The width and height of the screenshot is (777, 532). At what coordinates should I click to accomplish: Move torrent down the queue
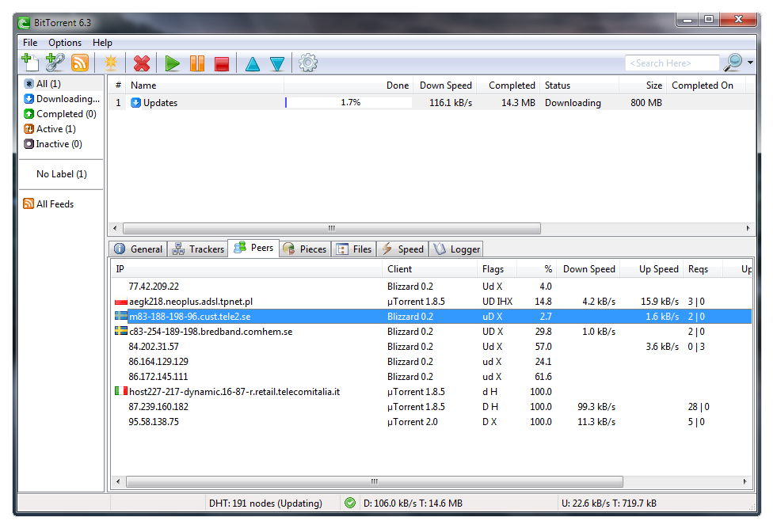pos(277,64)
